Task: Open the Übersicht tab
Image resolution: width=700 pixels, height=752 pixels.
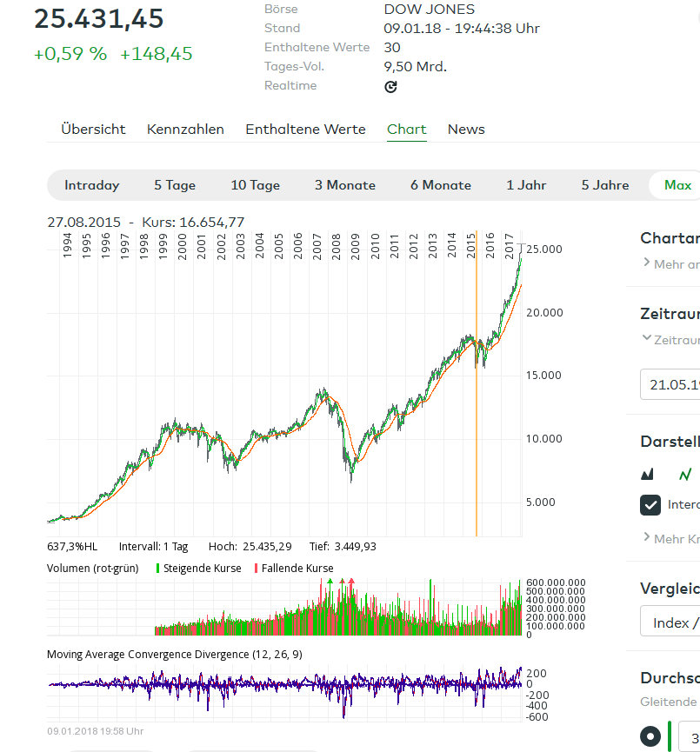Action: point(93,130)
